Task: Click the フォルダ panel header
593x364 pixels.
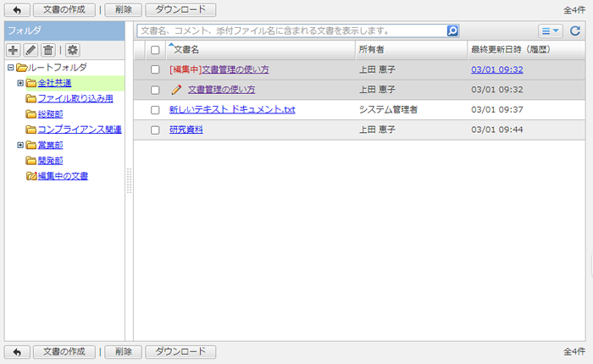Action: point(64,30)
